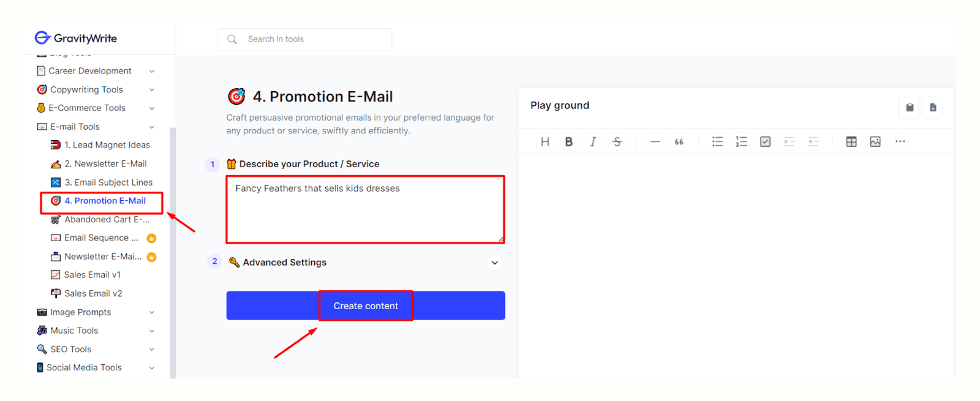Click the Advanced Settings label
The width and height of the screenshot is (980, 401).
coord(285,263)
